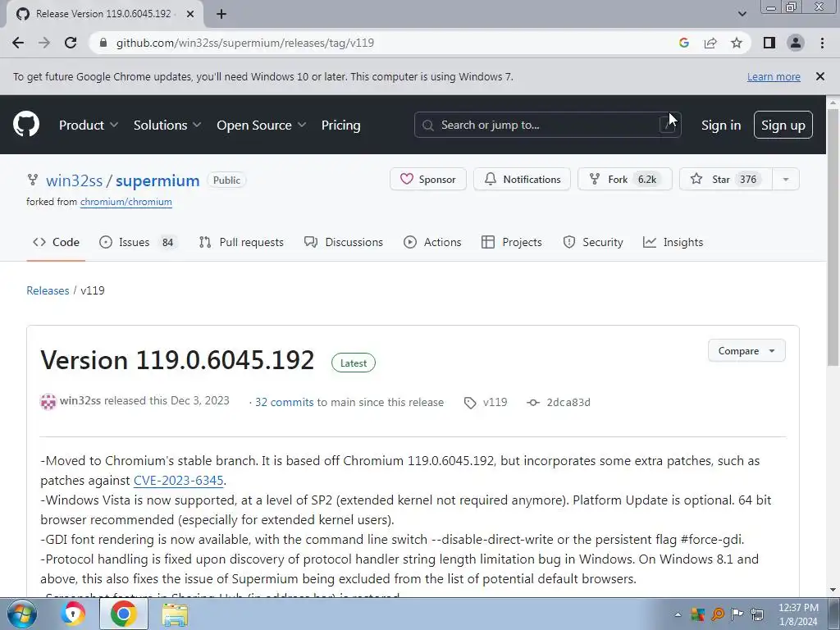Open the 32 commits link

click(x=284, y=402)
